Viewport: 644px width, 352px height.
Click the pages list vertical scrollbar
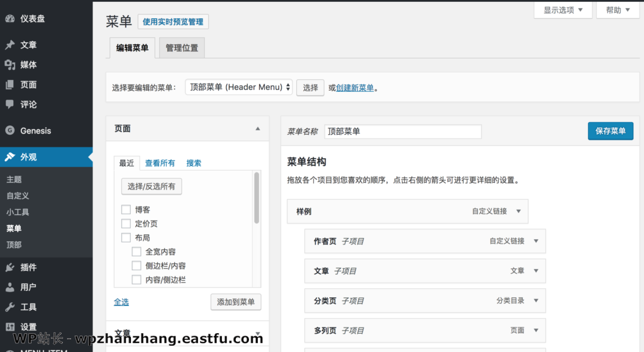click(x=257, y=198)
